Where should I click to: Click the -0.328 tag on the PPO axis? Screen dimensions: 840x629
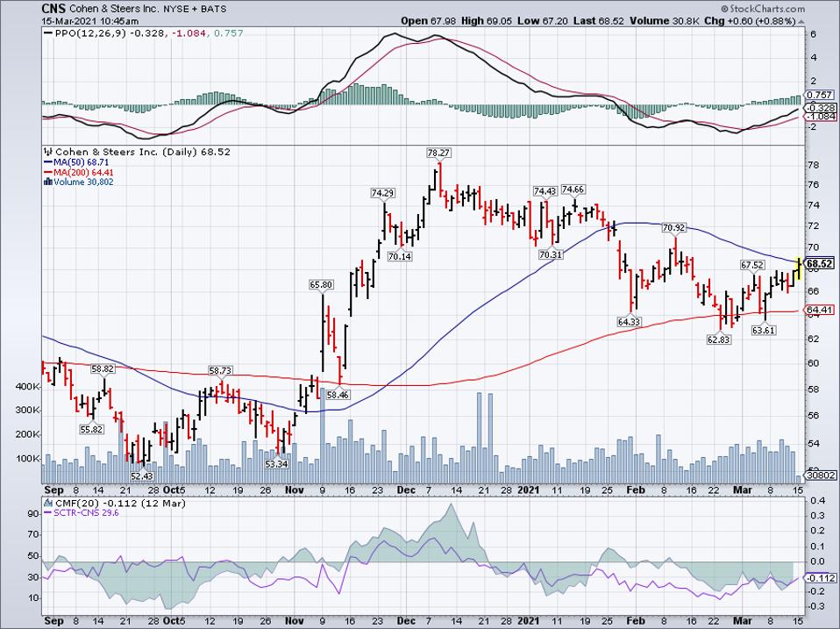tap(820, 107)
